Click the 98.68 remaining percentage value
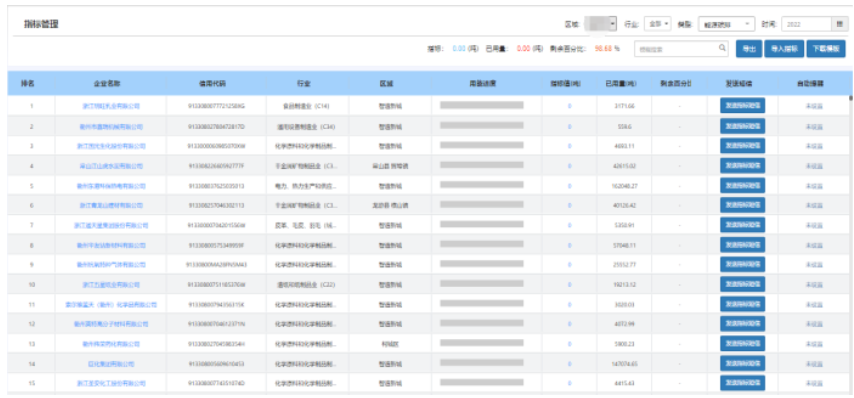854x398 pixels. (603, 48)
